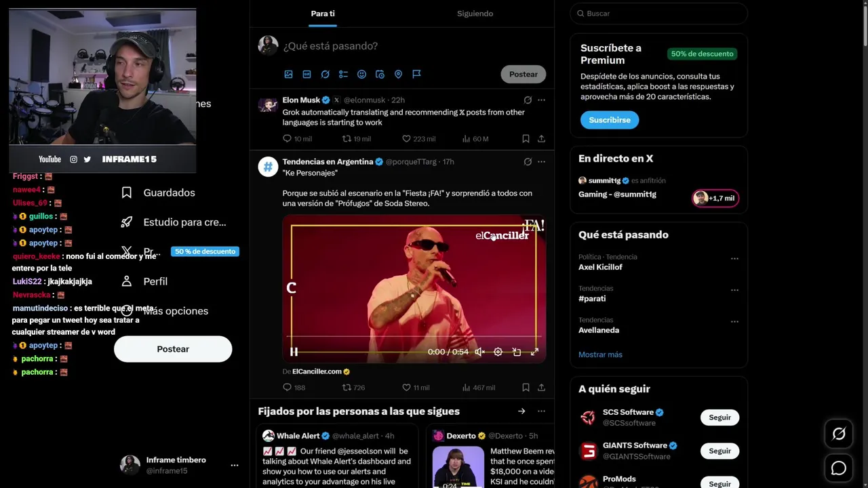Open Grok explain on Tendencias en Argentina post
The width and height of the screenshot is (868, 488).
click(528, 161)
